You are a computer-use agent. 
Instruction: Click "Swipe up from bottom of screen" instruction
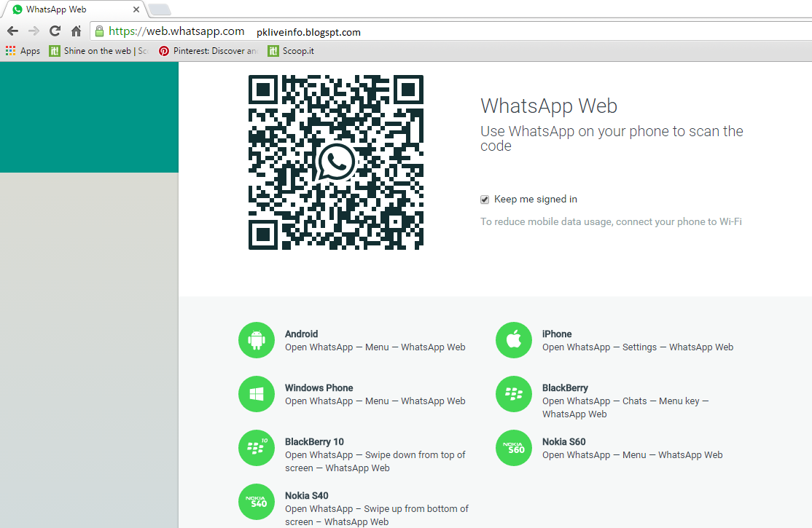tap(377, 515)
